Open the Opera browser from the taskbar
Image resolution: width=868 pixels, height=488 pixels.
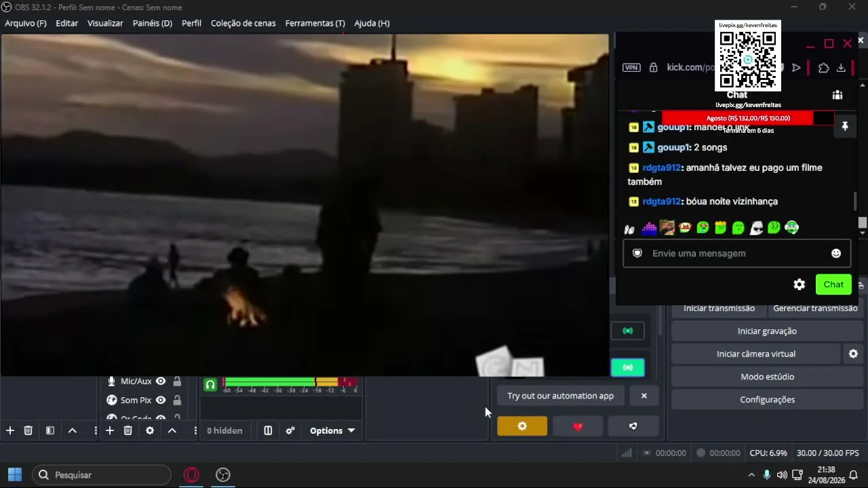pos(191,475)
